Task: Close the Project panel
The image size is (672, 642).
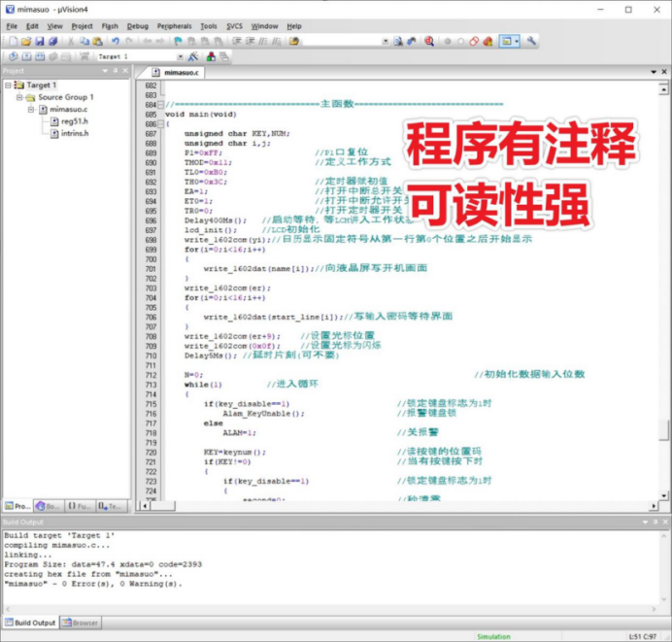Action: pos(125,70)
